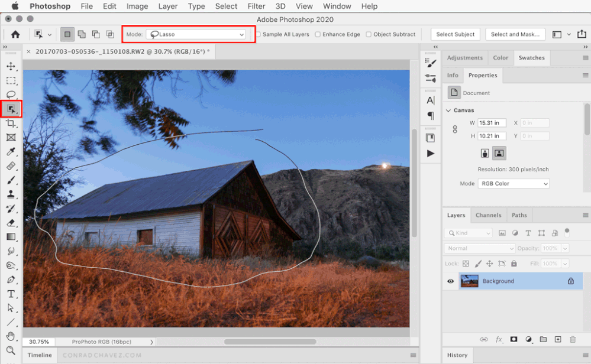Select the Type tool
The image size is (591, 364).
(x=11, y=294)
